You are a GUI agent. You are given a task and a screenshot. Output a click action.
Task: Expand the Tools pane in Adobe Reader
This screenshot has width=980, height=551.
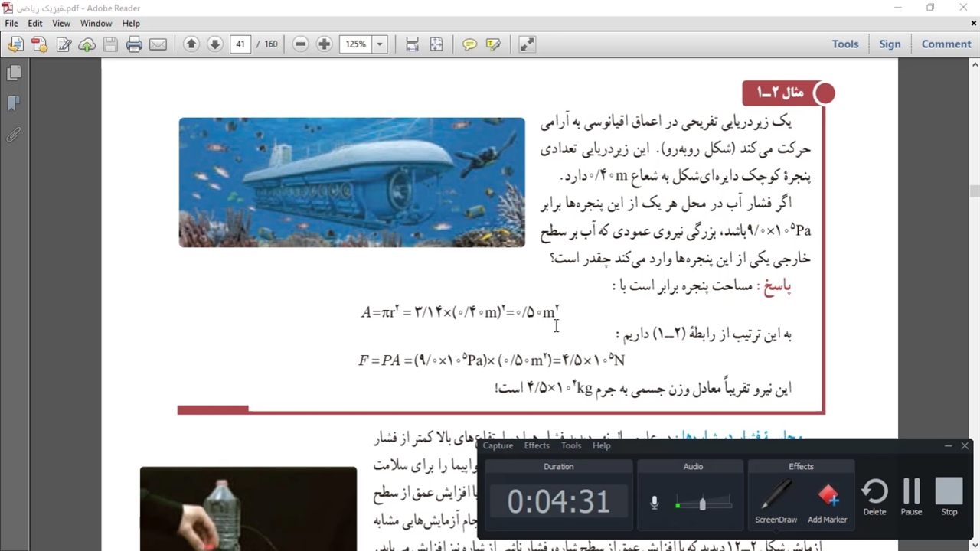point(844,44)
